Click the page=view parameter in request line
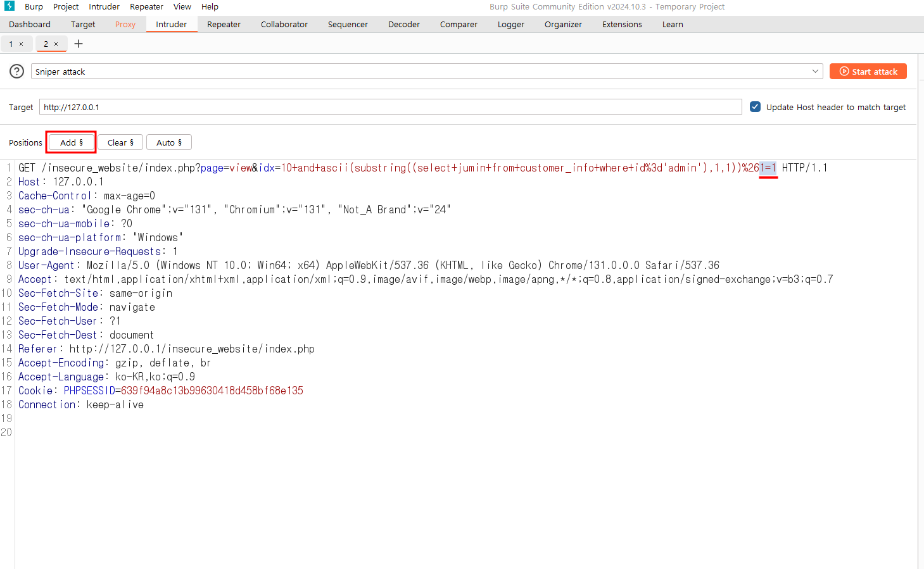This screenshot has width=924, height=569. [227, 168]
